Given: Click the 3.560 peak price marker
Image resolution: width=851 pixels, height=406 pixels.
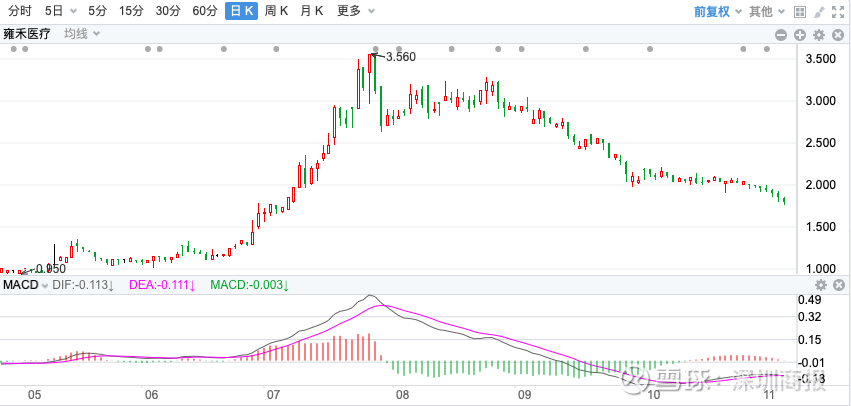Looking at the screenshot, I should pos(400,57).
